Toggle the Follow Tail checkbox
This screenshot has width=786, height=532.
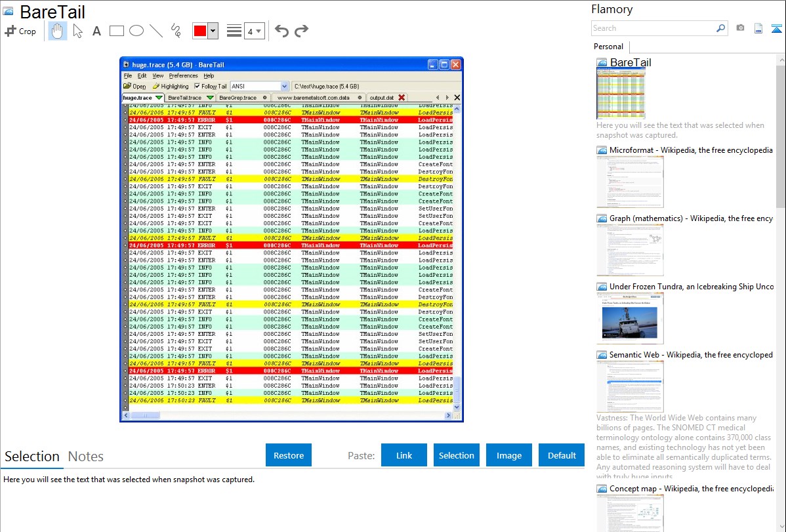coord(197,86)
